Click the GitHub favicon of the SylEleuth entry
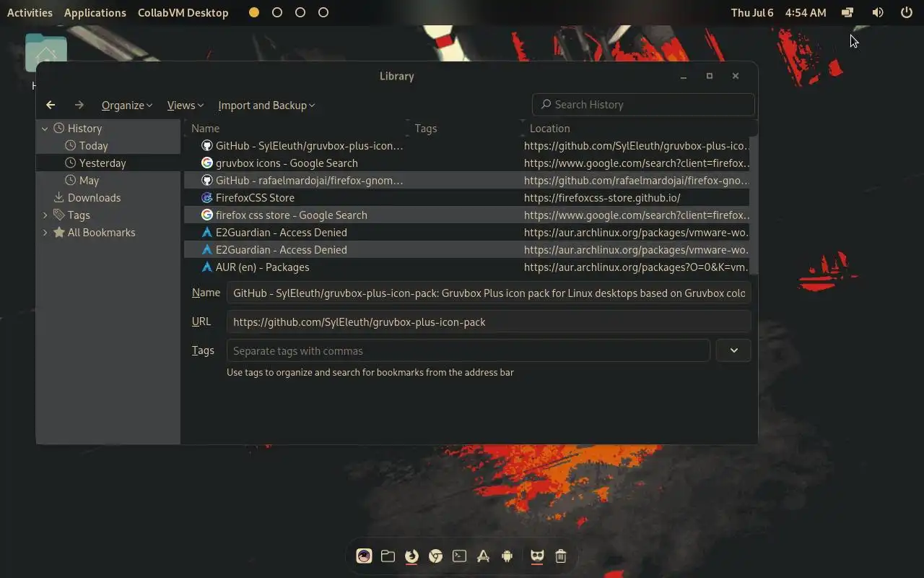The height and width of the screenshot is (578, 924). tap(206, 145)
